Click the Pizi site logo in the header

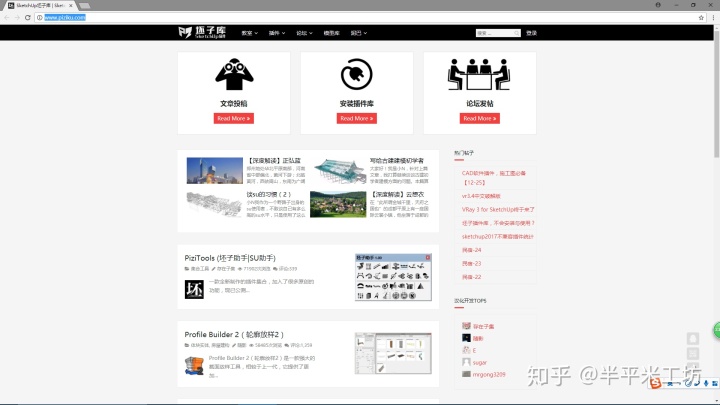click(202, 33)
